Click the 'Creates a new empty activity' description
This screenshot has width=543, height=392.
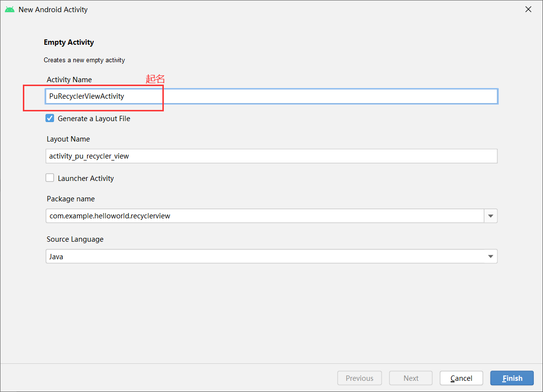tap(84, 60)
